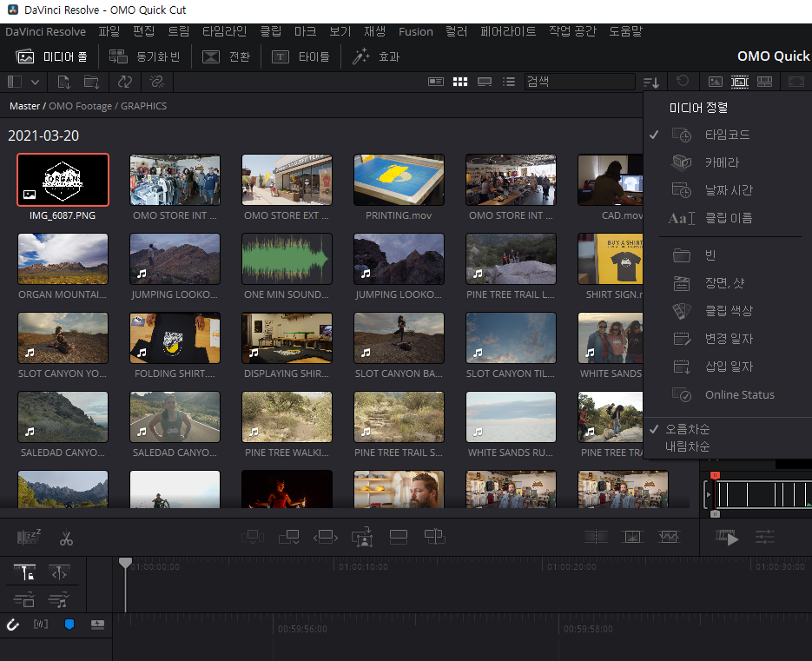Select 내림차순 descending order
Image resolution: width=812 pixels, height=661 pixels.
pyautogui.click(x=687, y=446)
